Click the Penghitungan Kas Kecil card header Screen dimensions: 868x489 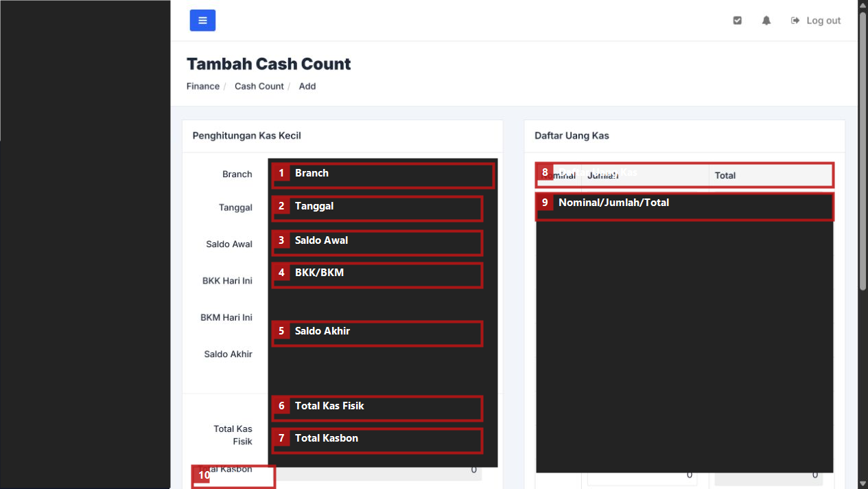(x=342, y=136)
